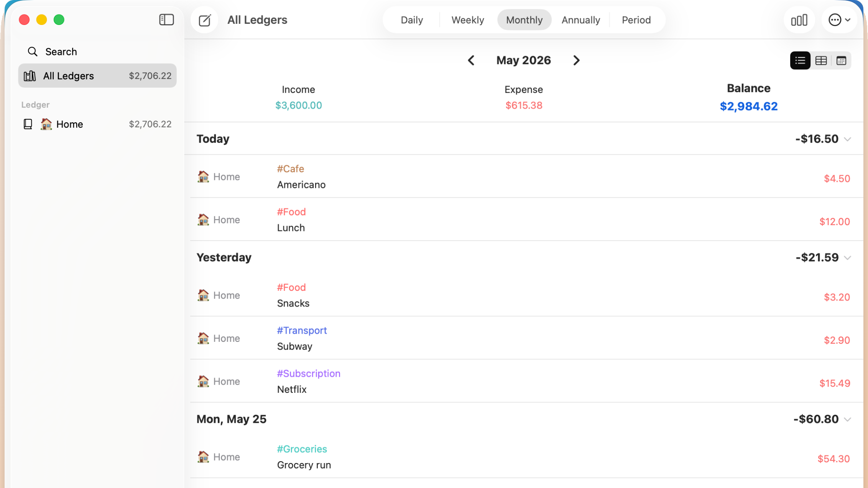Go to next month arrow
868x488 pixels.
(x=576, y=60)
